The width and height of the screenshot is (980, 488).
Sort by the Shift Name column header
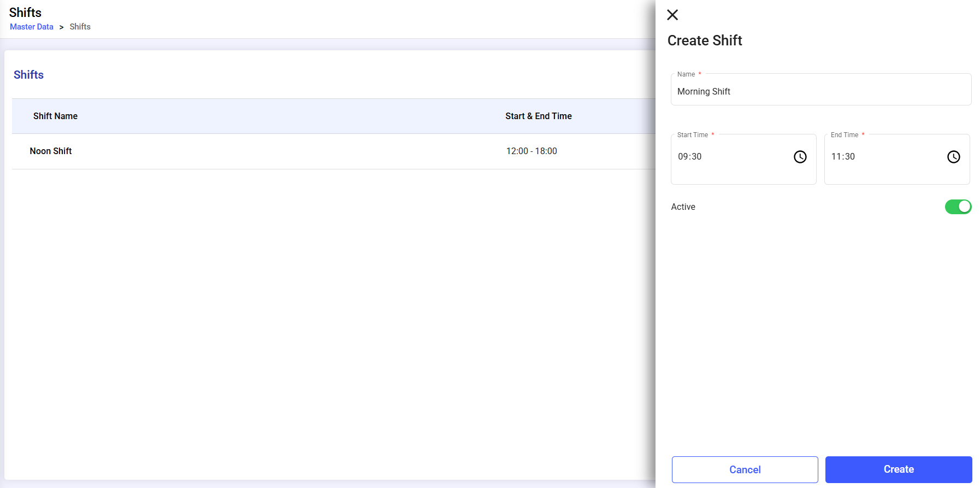pyautogui.click(x=55, y=116)
